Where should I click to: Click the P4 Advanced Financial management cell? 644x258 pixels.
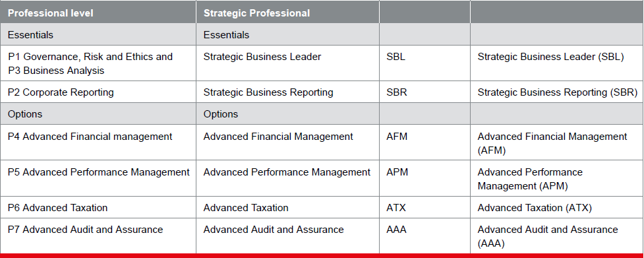coord(98,143)
